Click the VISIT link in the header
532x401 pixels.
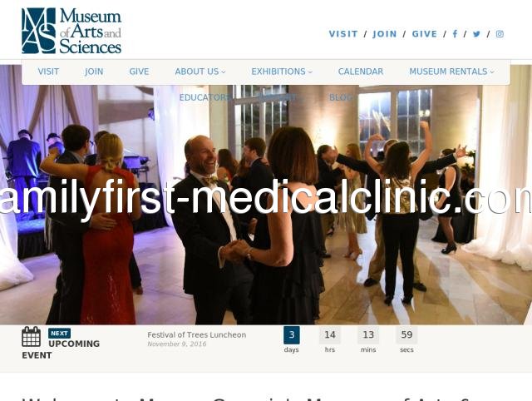coord(343,34)
